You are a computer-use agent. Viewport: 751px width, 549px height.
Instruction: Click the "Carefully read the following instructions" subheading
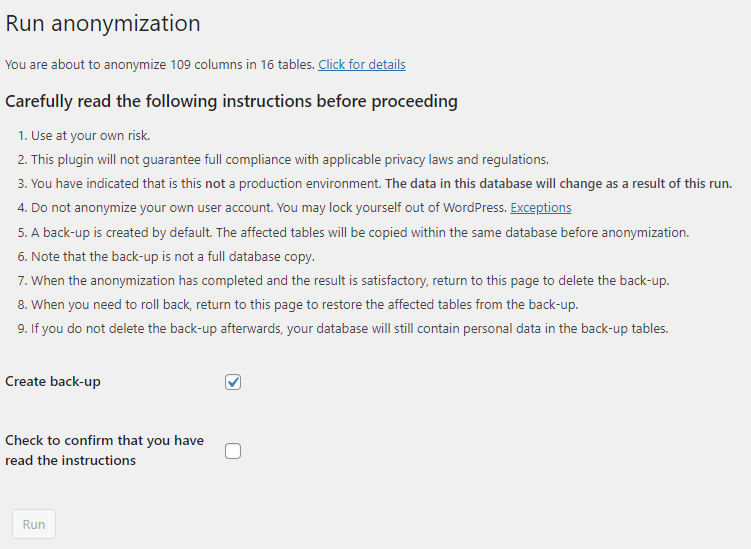click(x=231, y=102)
